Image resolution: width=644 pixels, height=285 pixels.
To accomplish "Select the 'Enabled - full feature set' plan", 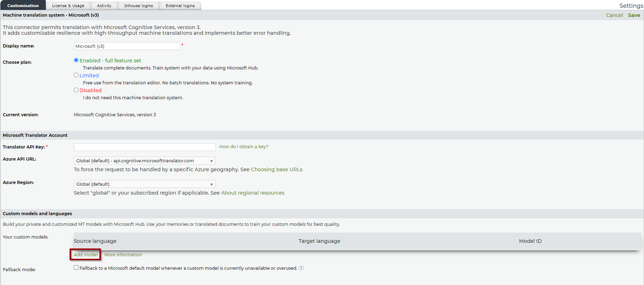I will tap(76, 60).
